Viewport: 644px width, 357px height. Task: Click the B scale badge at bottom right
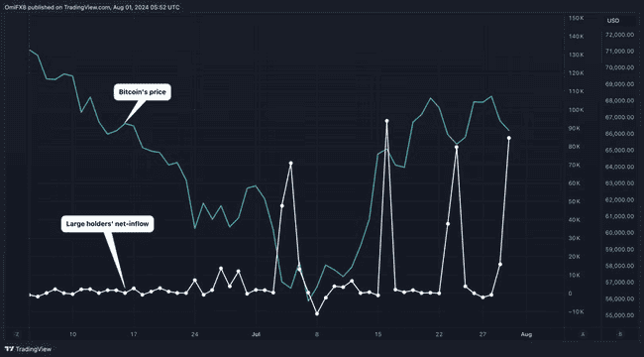tap(620, 334)
